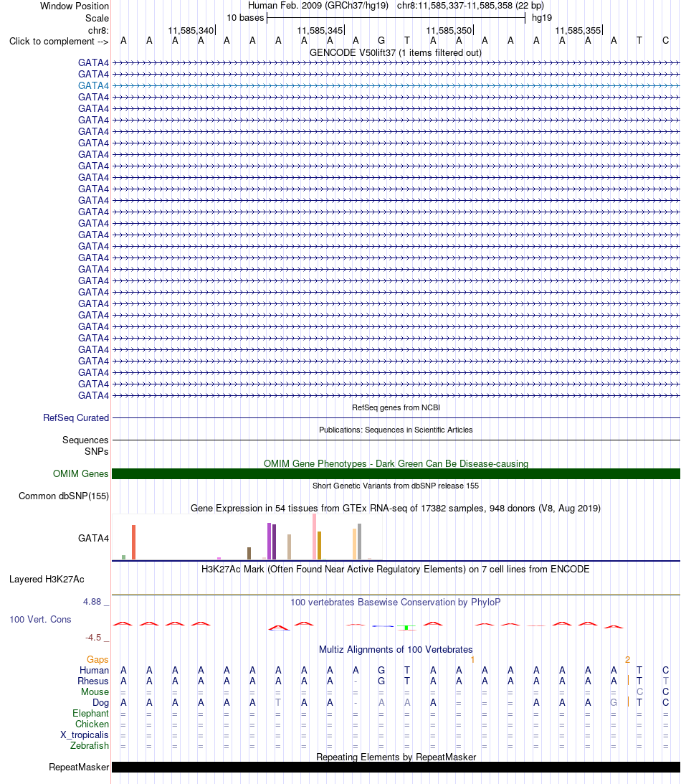Select the final C base in the top sequence row

[x=665, y=41]
